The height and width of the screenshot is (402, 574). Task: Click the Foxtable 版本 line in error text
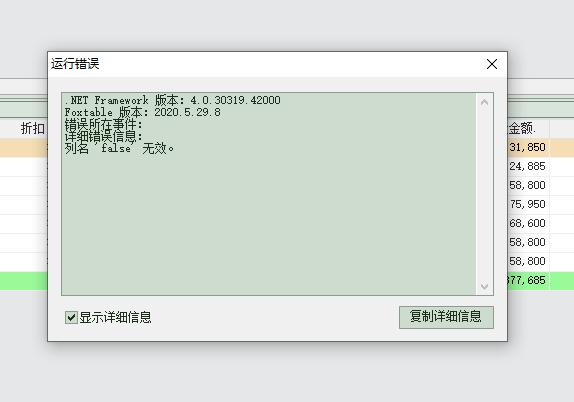pyautogui.click(x=143, y=112)
